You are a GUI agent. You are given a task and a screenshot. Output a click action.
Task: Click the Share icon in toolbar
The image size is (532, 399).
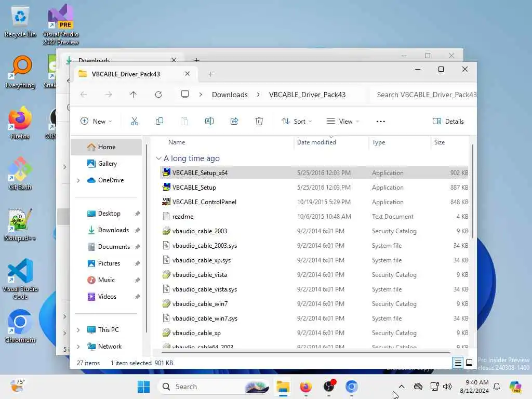[234, 121]
